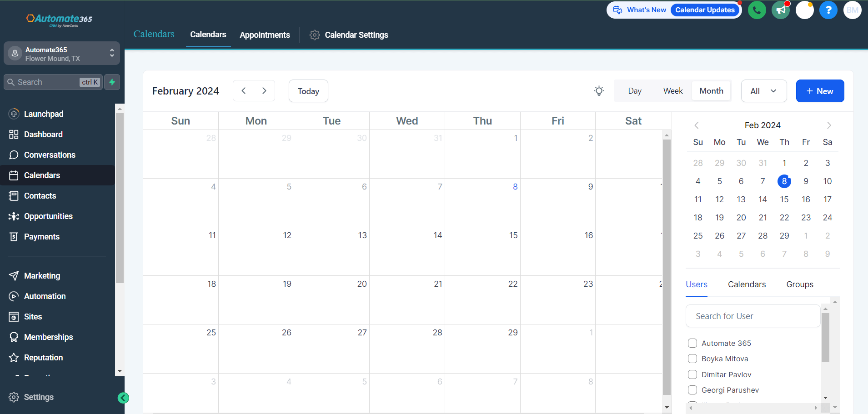Open the All calendars dropdown
868x414 pixels.
click(763, 91)
